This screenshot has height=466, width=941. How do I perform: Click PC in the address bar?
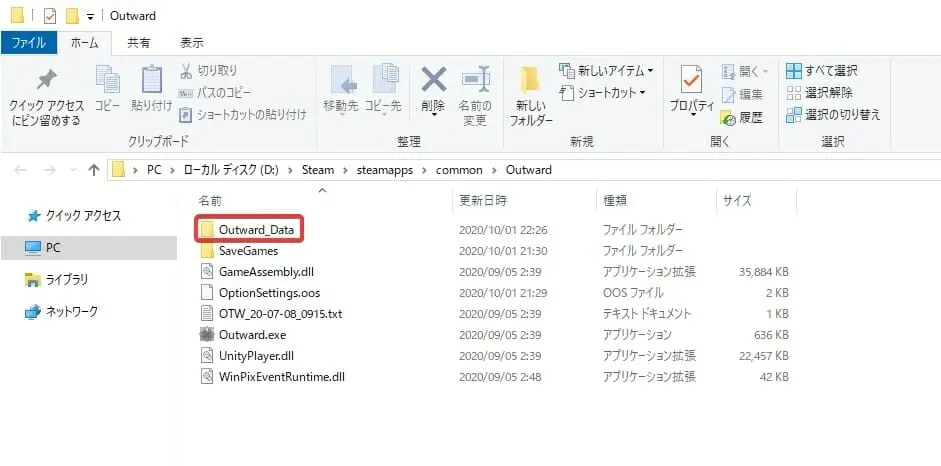click(154, 170)
